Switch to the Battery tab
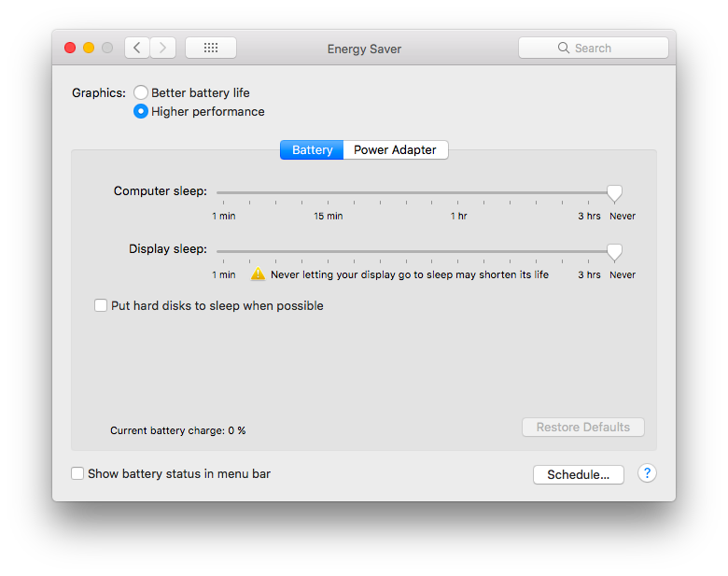Screen dimensions: 728x576 [312, 150]
